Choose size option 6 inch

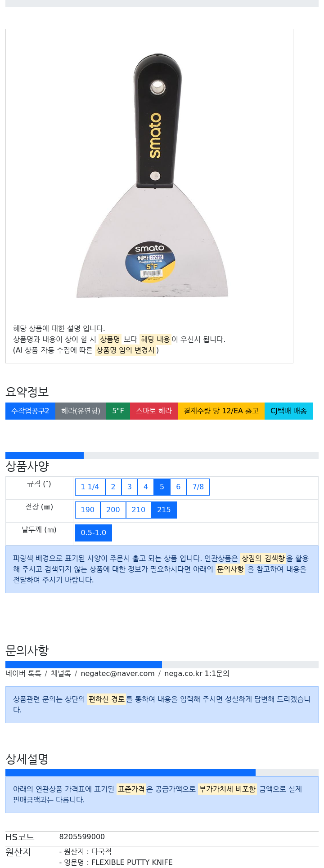pos(178,487)
